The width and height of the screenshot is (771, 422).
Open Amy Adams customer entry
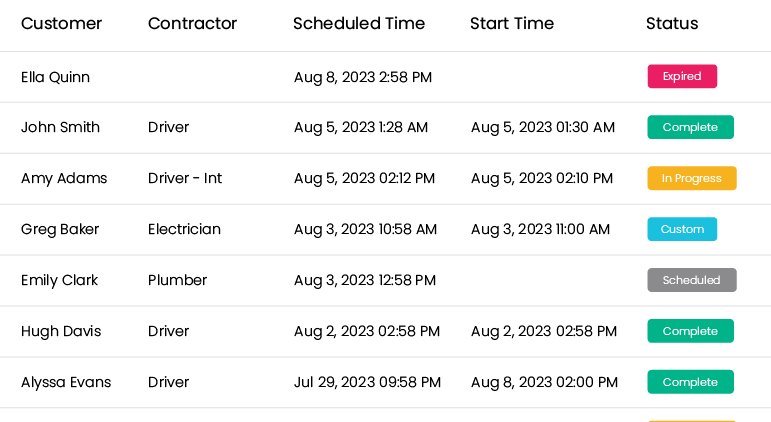[x=64, y=179]
